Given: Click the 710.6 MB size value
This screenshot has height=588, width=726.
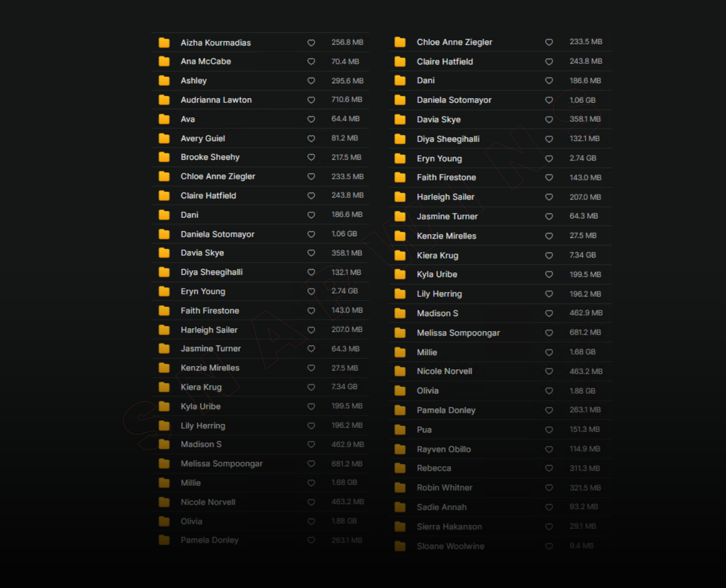Looking at the screenshot, I should pos(347,100).
